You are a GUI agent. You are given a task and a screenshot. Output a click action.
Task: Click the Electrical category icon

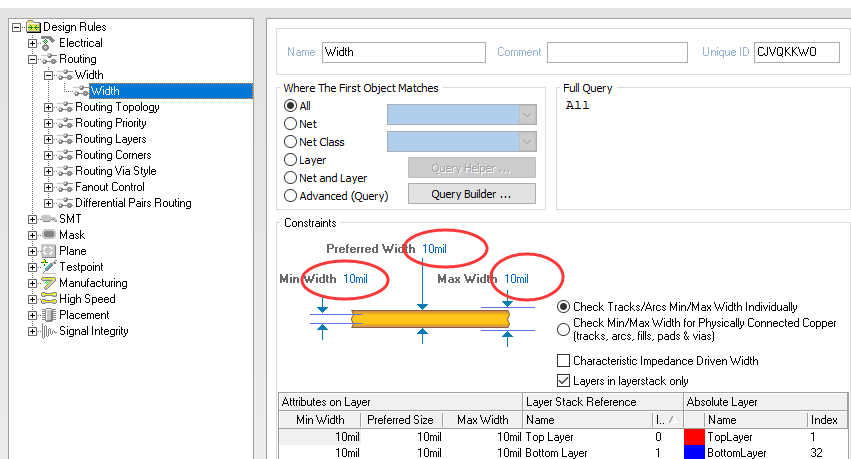49,43
